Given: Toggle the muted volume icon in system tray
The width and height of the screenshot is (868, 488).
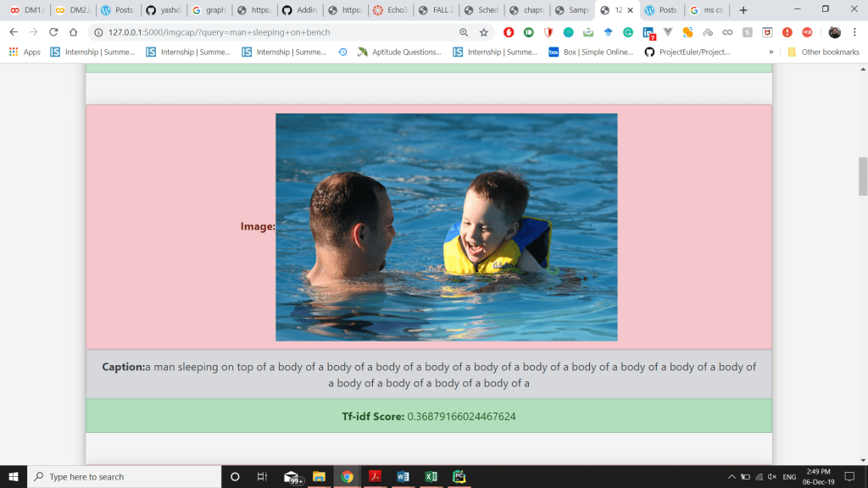Looking at the screenshot, I should [x=772, y=477].
